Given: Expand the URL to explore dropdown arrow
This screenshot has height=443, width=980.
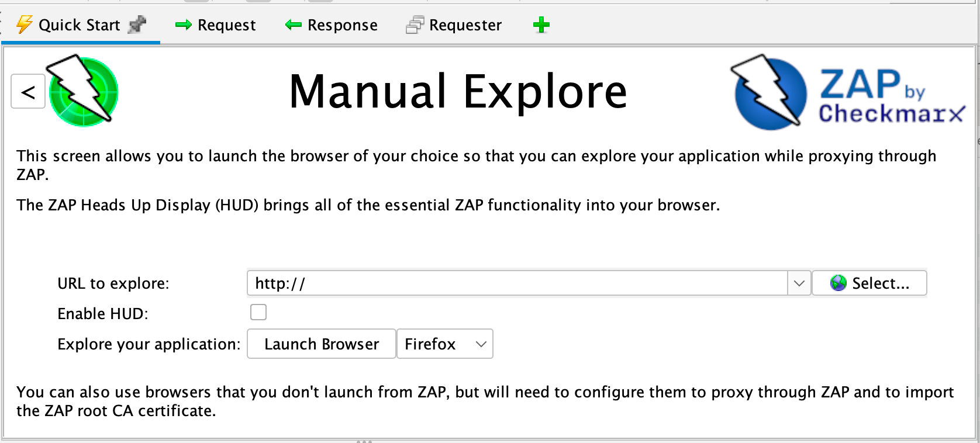Looking at the screenshot, I should click(x=799, y=283).
